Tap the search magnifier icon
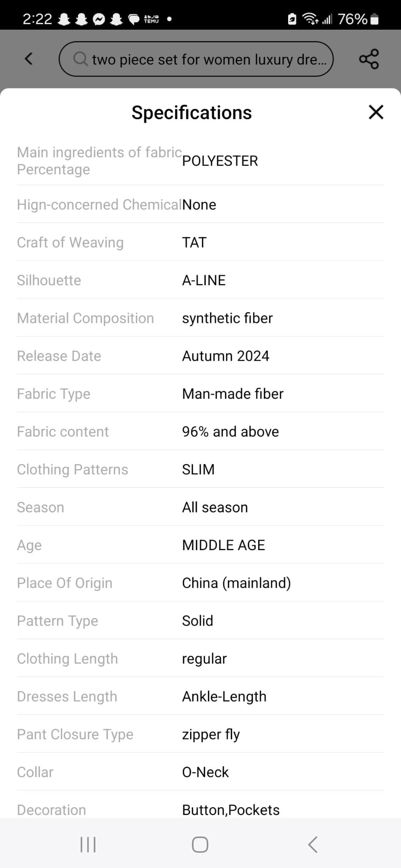The width and height of the screenshot is (401, 868). [81, 59]
